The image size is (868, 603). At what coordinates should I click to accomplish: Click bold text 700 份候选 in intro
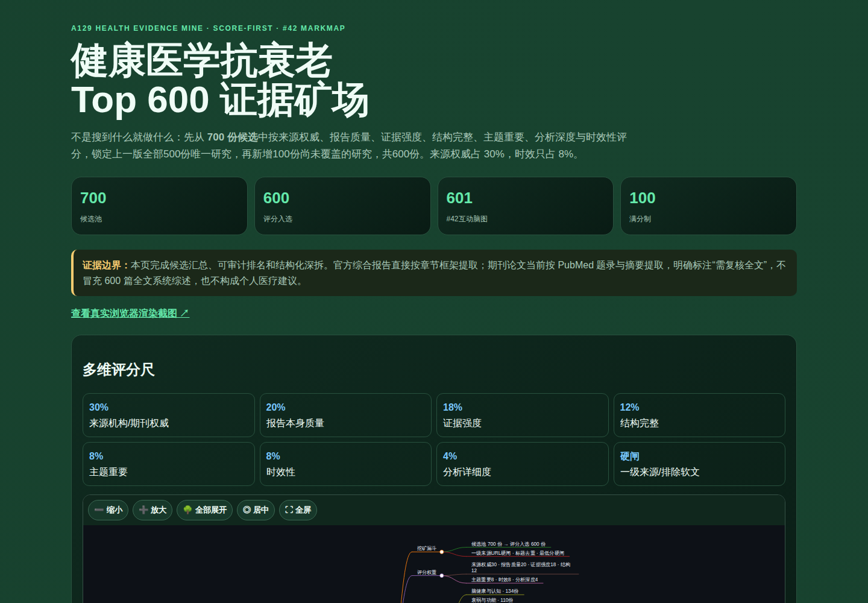tap(233, 137)
